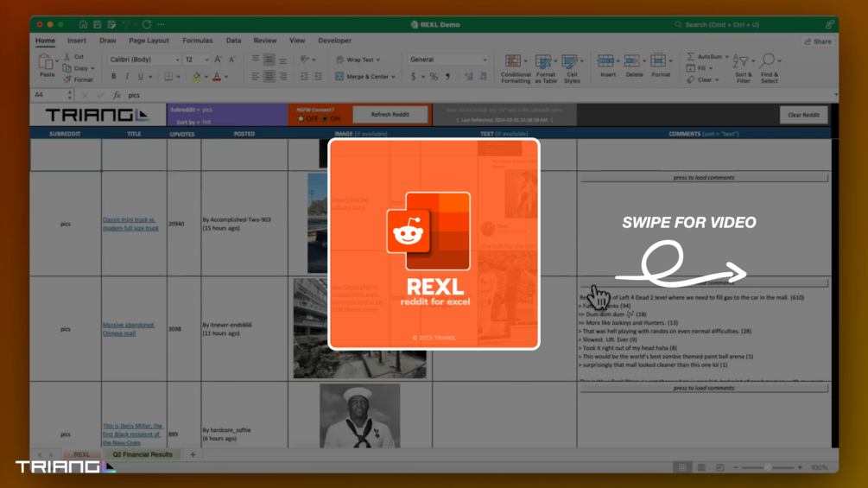The height and width of the screenshot is (488, 868).
Task: Select the Format painter brush
Action: click(x=67, y=79)
